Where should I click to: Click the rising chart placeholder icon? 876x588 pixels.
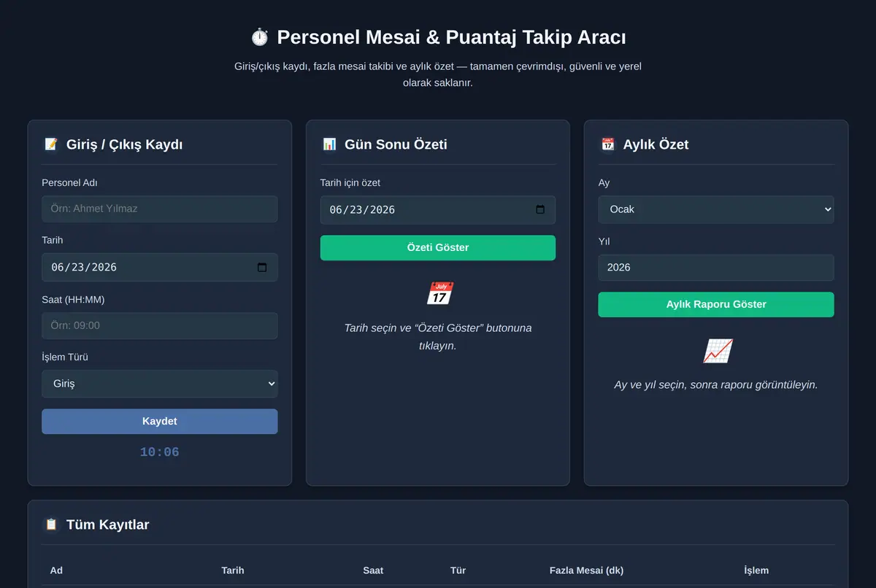click(x=717, y=351)
